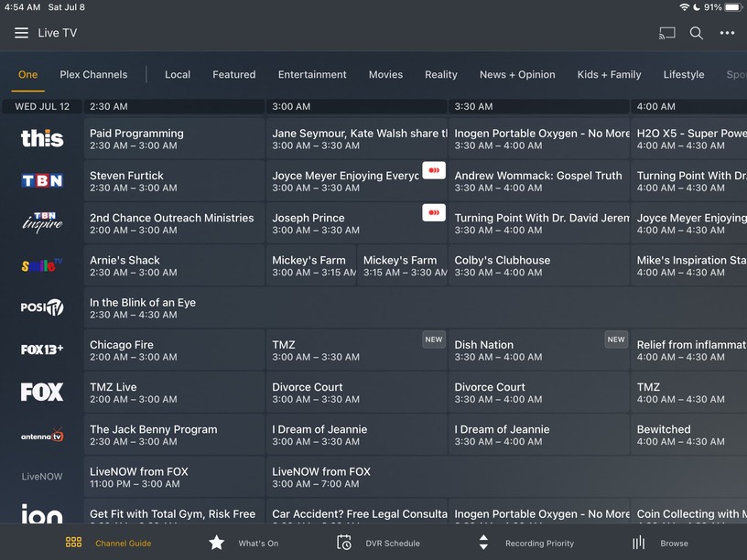Select The Jack Benny Program
Viewport: 747px width, 560px height.
coord(174,435)
